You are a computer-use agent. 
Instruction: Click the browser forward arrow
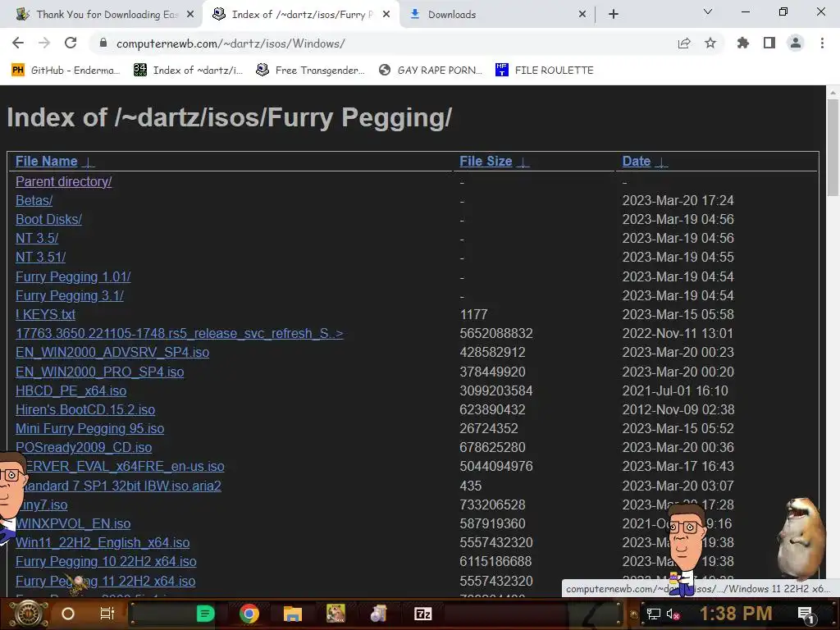point(44,43)
